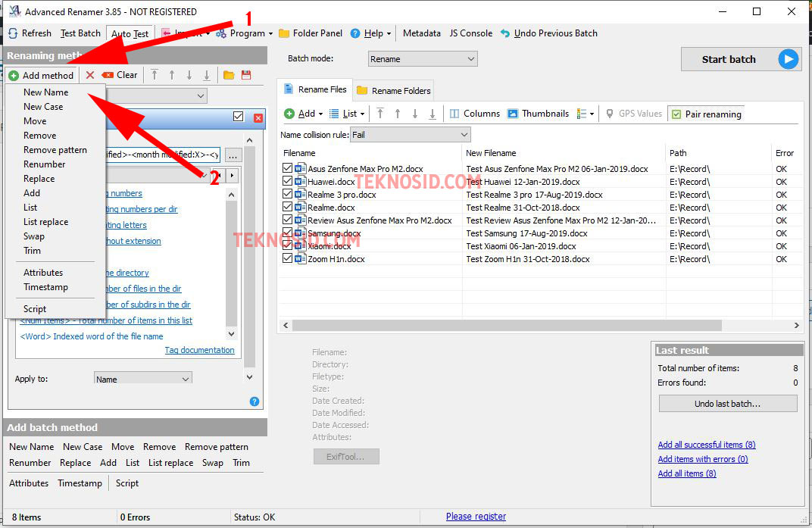Move item to top in file list toolbar
812x528 pixels.
pyautogui.click(x=380, y=114)
